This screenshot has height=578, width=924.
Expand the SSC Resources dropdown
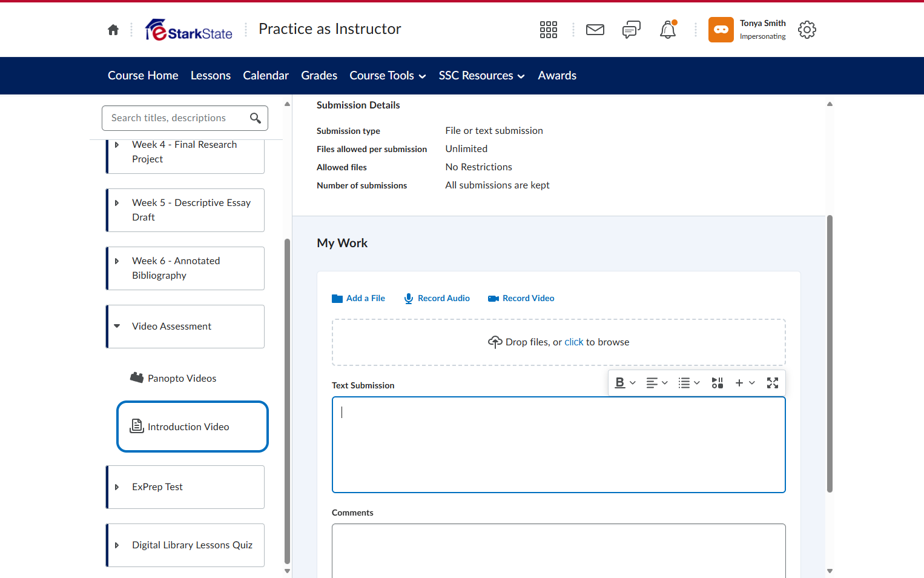click(x=482, y=76)
